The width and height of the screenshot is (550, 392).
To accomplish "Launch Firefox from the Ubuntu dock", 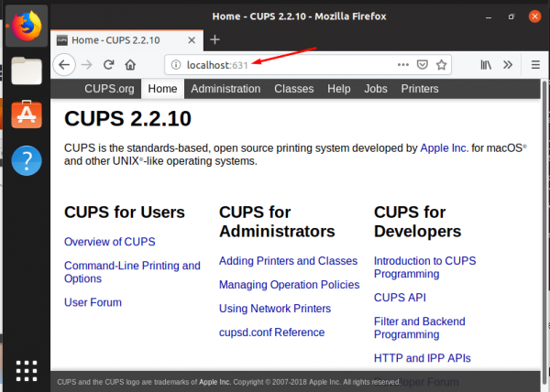I will (x=27, y=26).
